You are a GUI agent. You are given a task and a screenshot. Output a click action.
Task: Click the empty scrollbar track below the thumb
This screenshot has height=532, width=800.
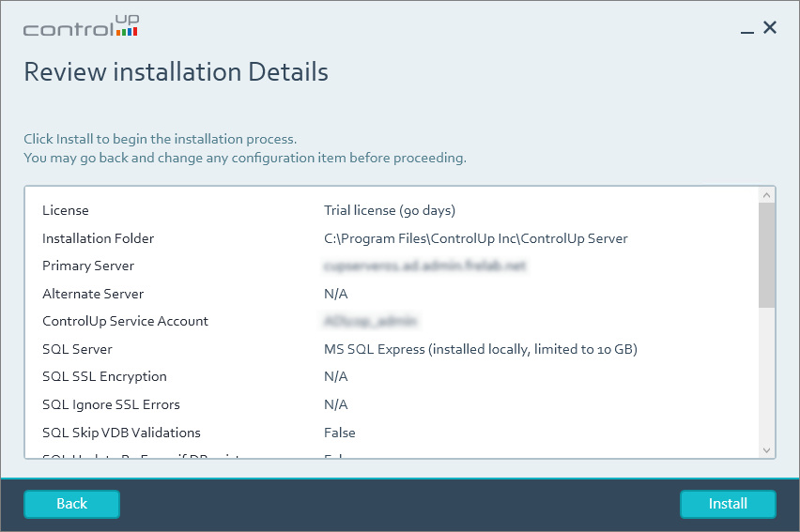[767, 375]
